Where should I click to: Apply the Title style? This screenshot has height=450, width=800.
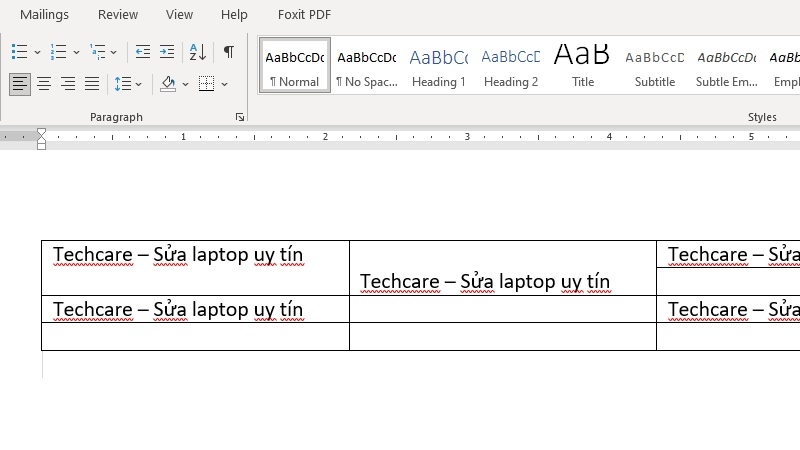point(583,65)
